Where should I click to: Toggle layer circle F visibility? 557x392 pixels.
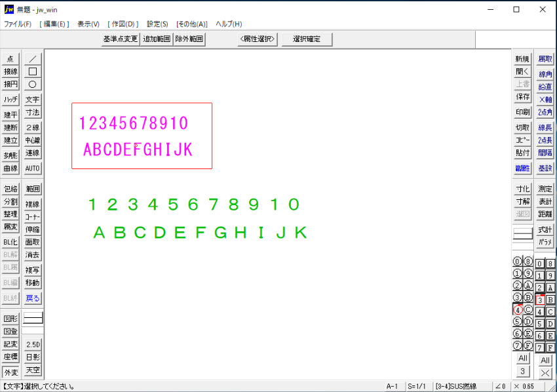528,345
